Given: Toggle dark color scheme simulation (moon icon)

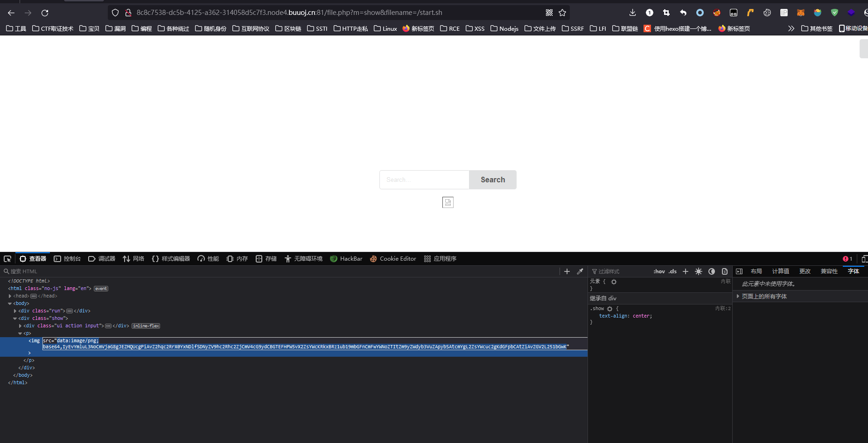Looking at the screenshot, I should click(x=712, y=271).
